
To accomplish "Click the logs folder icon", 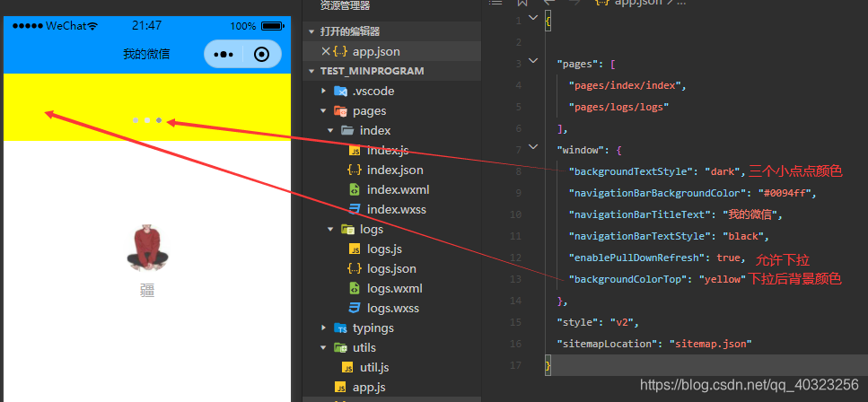I will [347, 229].
